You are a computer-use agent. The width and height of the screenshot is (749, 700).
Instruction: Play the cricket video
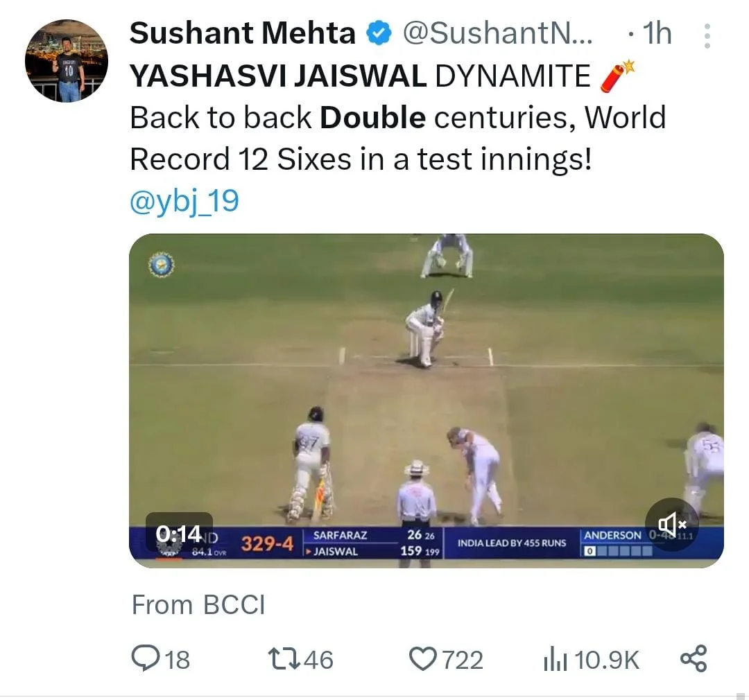[x=426, y=388]
